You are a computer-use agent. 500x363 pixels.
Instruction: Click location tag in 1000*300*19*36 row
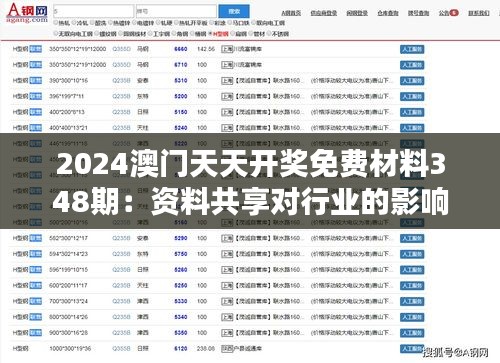[x=227, y=349]
